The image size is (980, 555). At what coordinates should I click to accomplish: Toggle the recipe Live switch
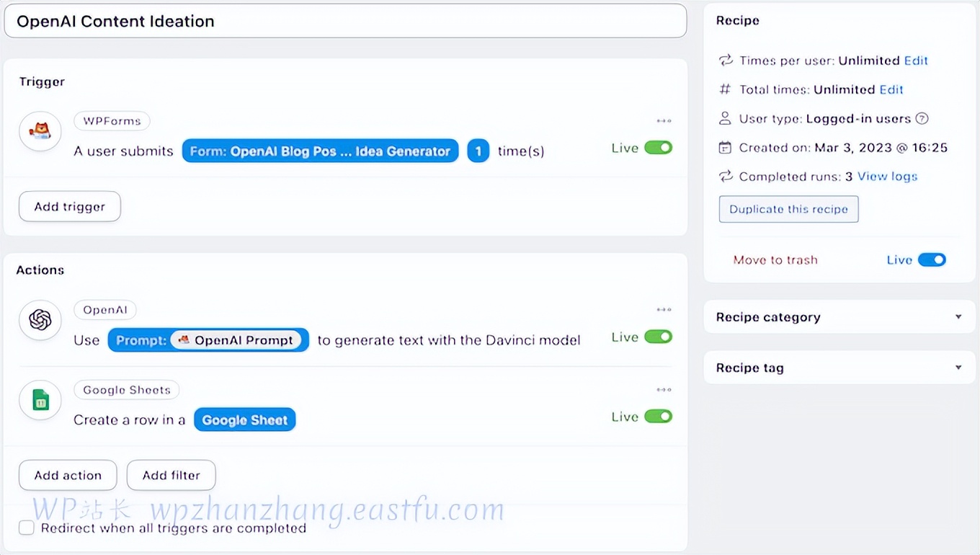pos(932,260)
